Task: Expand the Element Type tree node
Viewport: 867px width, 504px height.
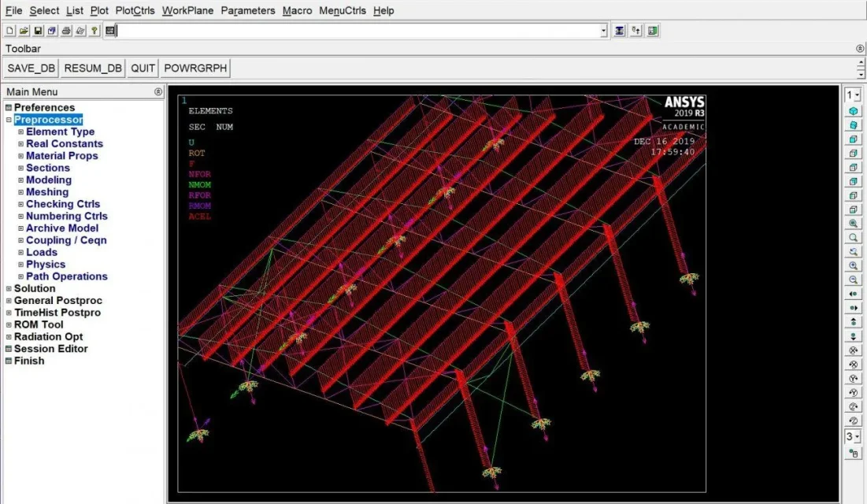Action: point(21,132)
